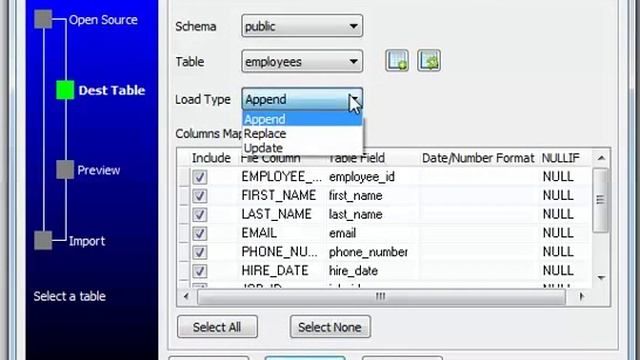Image resolution: width=640 pixels, height=360 pixels.
Task: Click the email table field cell
Action: [x=372, y=233]
